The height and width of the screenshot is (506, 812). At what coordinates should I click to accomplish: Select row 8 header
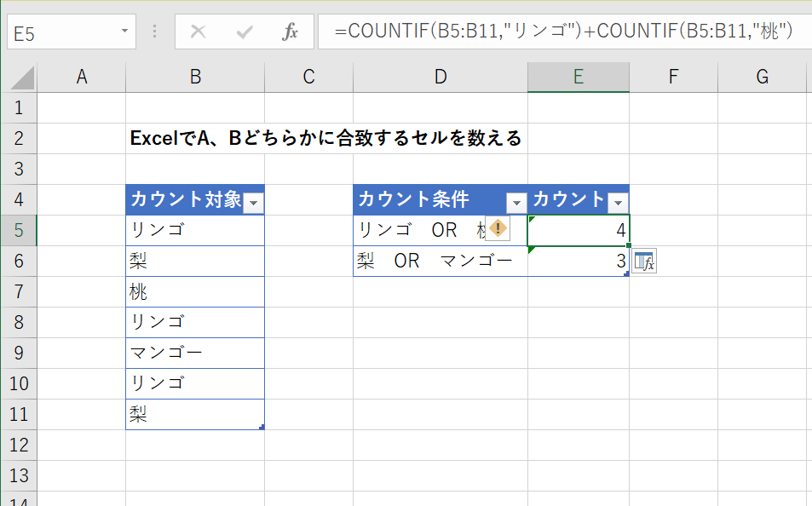[19, 322]
